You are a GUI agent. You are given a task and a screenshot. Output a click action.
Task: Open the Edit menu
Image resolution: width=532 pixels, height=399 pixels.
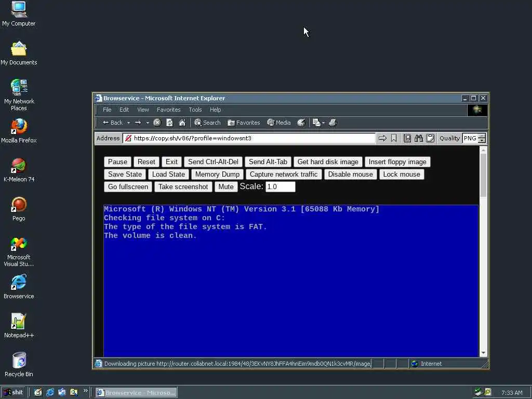tap(124, 110)
